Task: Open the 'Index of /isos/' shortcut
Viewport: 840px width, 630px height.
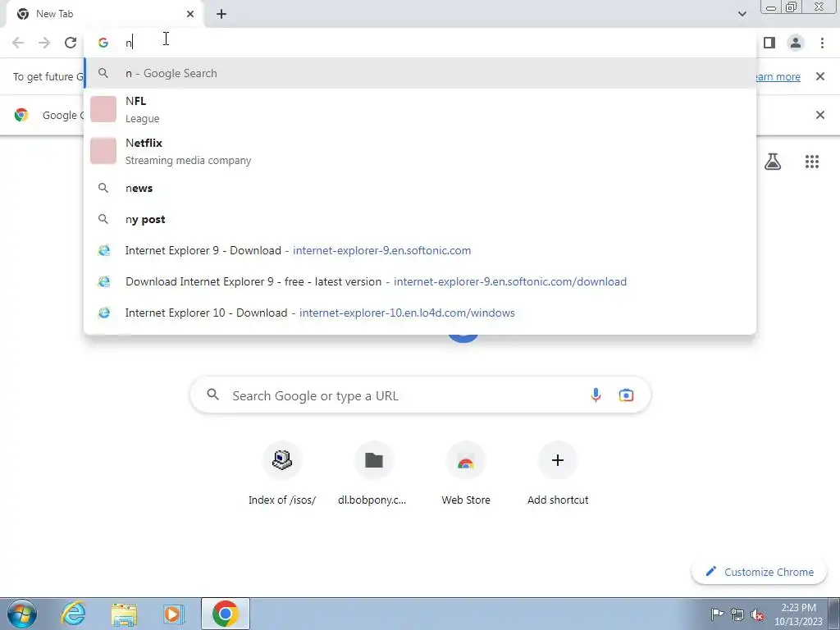Action: 282,473
